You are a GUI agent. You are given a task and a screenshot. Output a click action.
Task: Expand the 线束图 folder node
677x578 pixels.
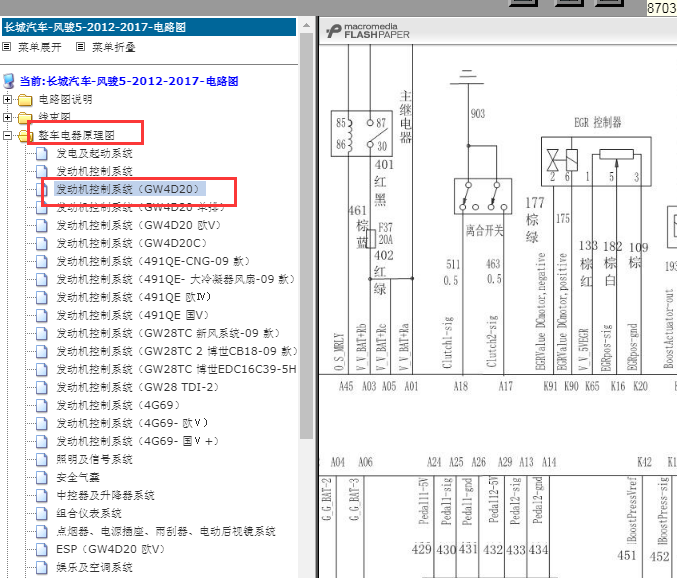(7, 117)
